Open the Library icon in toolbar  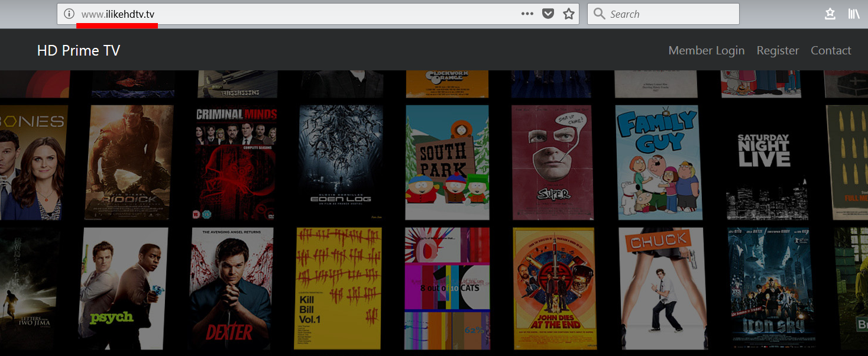(853, 14)
